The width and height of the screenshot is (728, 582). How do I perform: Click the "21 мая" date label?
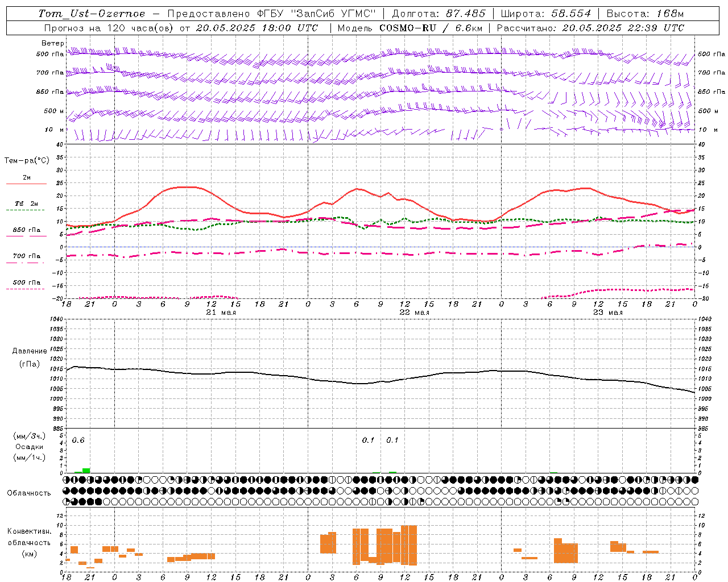221,313
